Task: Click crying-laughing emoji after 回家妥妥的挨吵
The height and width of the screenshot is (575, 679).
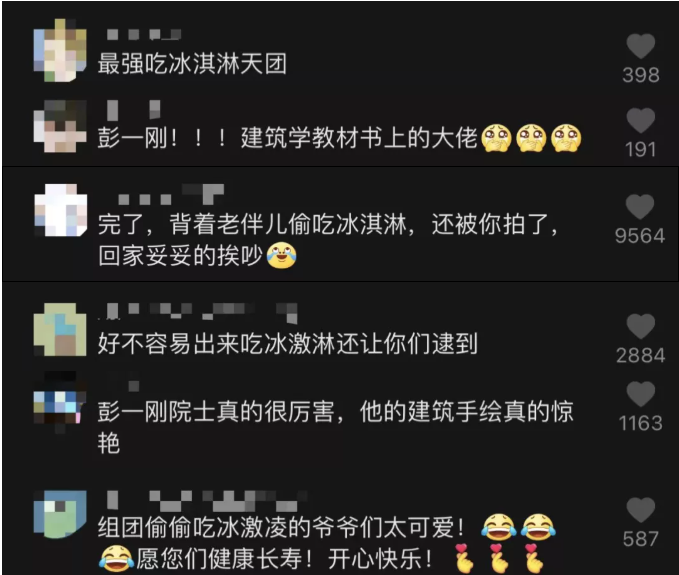Action: [x=282, y=255]
